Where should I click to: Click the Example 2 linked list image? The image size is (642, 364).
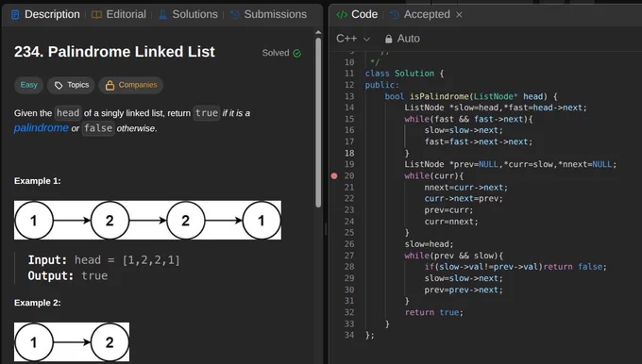click(72, 342)
